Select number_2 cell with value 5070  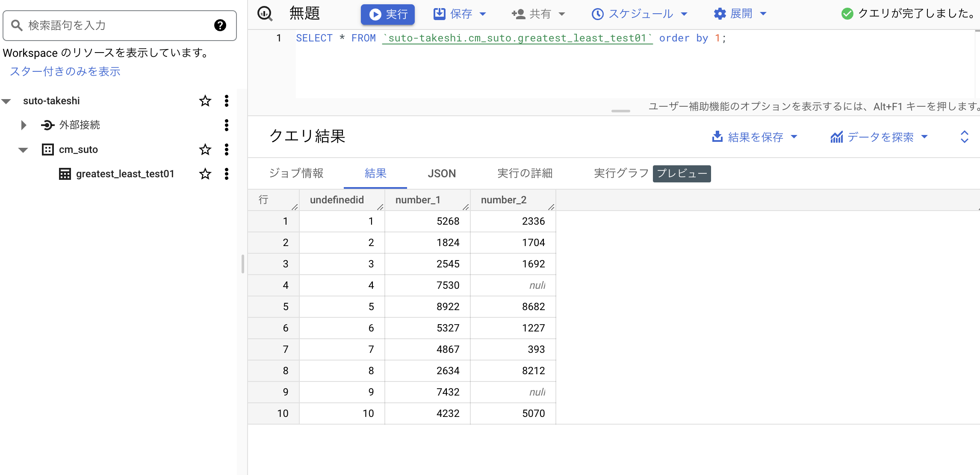coord(513,413)
